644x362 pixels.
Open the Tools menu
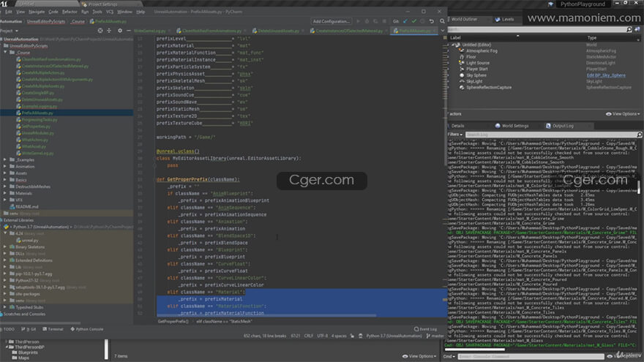[97, 12]
